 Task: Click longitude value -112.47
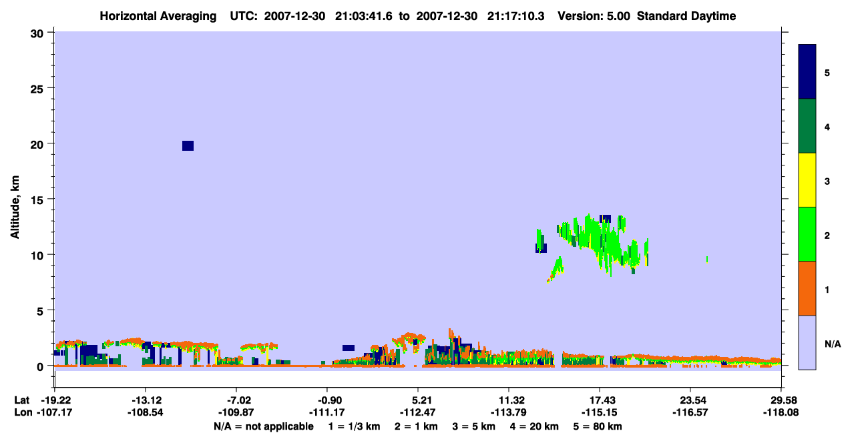[x=418, y=413]
